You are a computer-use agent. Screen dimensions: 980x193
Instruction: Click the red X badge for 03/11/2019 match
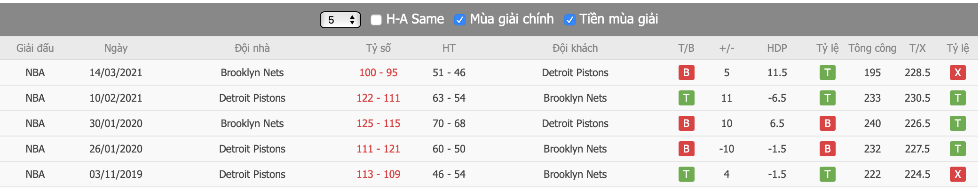click(957, 174)
